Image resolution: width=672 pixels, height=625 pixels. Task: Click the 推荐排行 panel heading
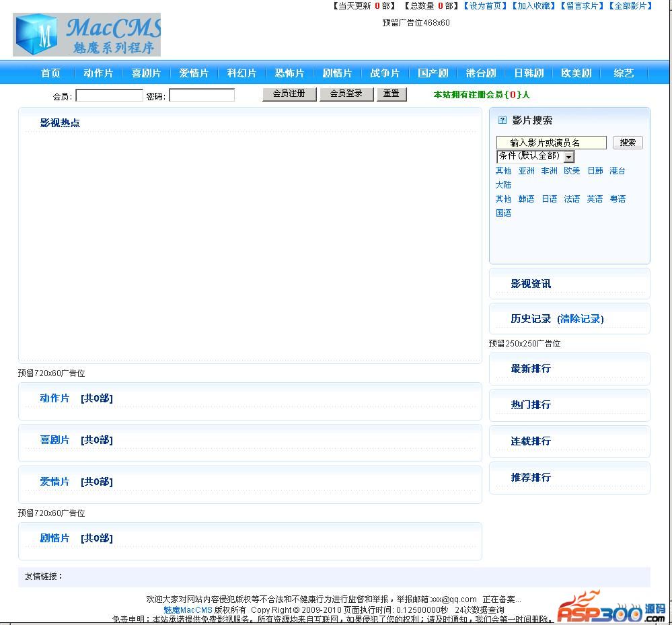531,478
